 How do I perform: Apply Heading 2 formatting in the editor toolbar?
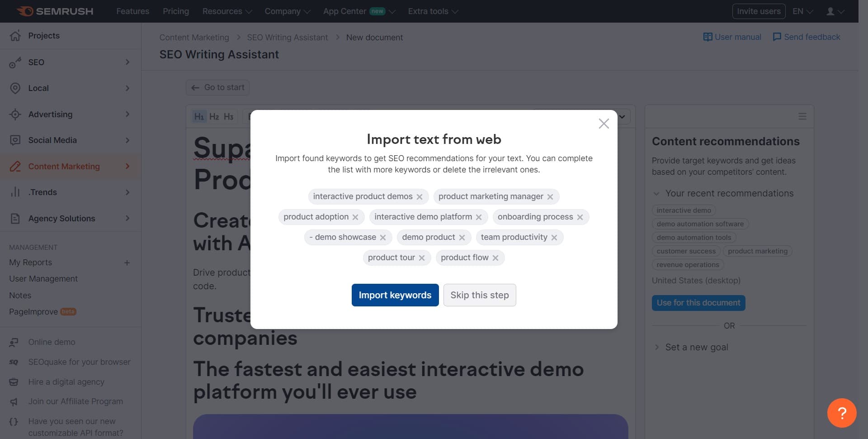[214, 116]
